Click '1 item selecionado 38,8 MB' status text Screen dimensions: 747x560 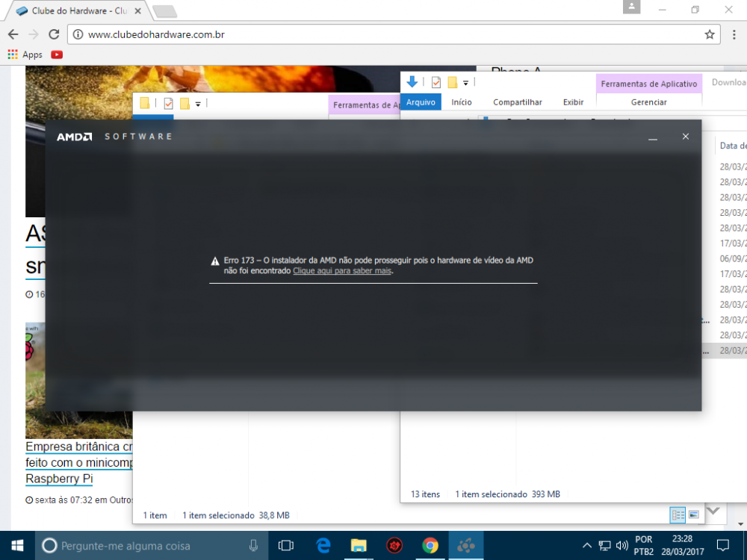click(236, 515)
